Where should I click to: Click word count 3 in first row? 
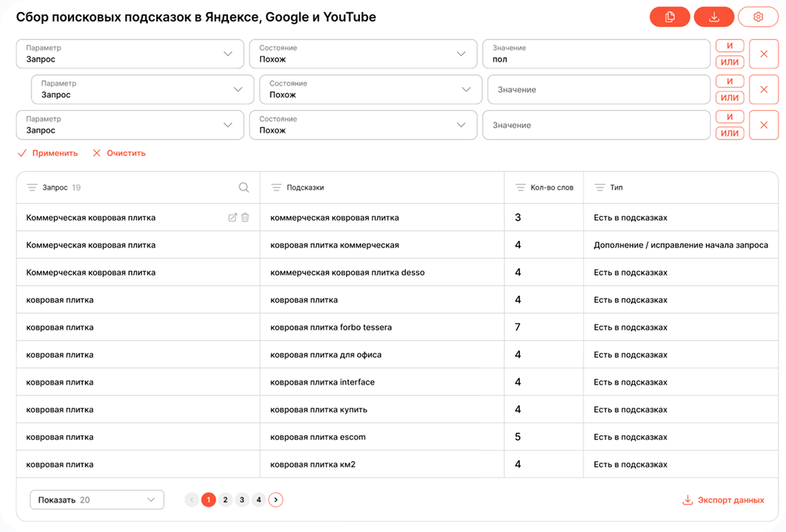pyautogui.click(x=517, y=218)
